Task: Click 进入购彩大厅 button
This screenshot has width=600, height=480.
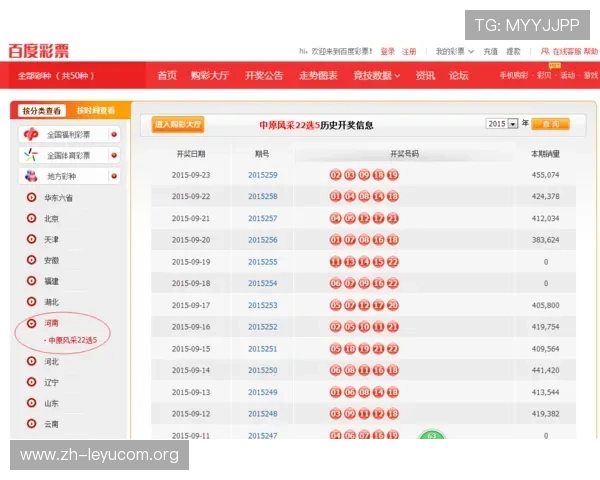Action: pos(178,124)
